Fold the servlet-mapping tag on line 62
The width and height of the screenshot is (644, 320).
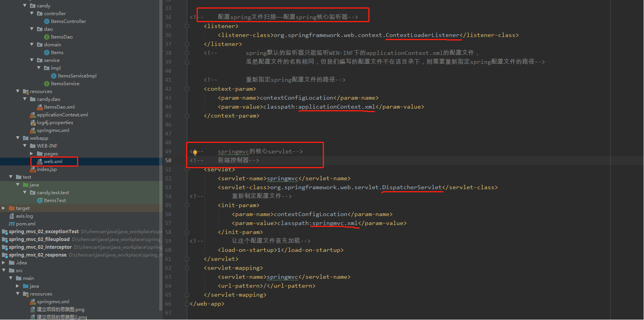[187, 268]
